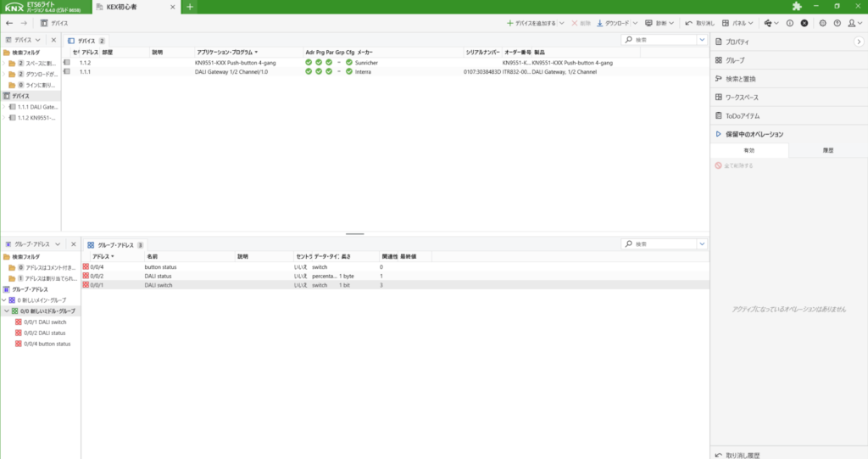Image resolution: width=868 pixels, height=459 pixels.
Task: Click the puzzle piece add-ons icon
Action: pyautogui.click(x=795, y=7)
